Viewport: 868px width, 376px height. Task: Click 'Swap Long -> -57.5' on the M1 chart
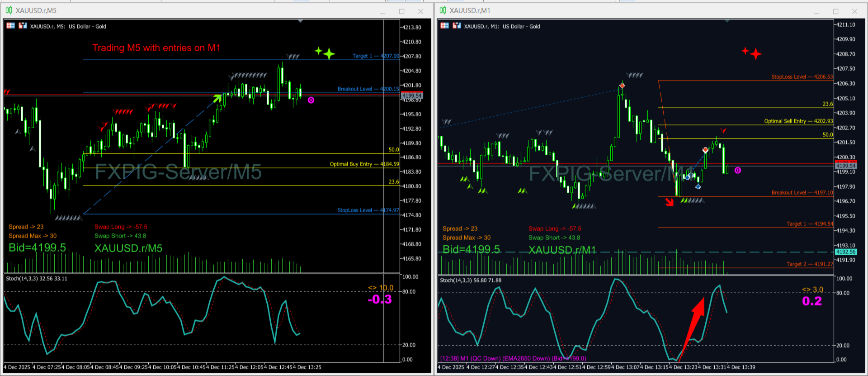point(555,228)
